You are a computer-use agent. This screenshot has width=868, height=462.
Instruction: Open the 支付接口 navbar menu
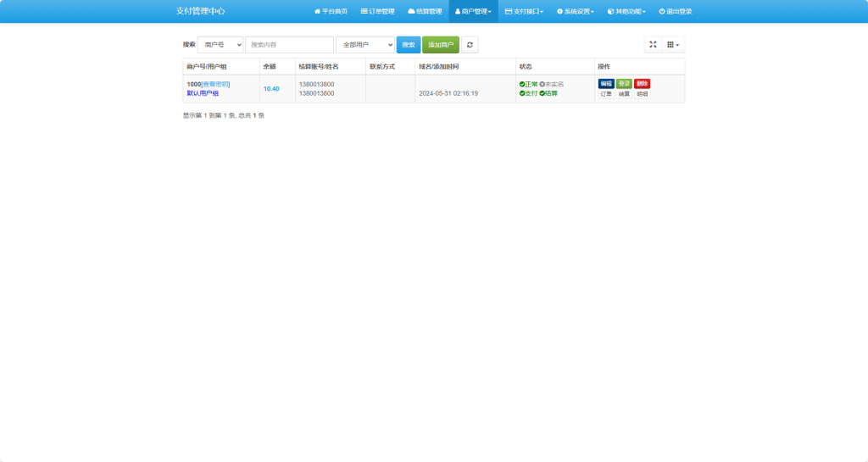(x=524, y=12)
